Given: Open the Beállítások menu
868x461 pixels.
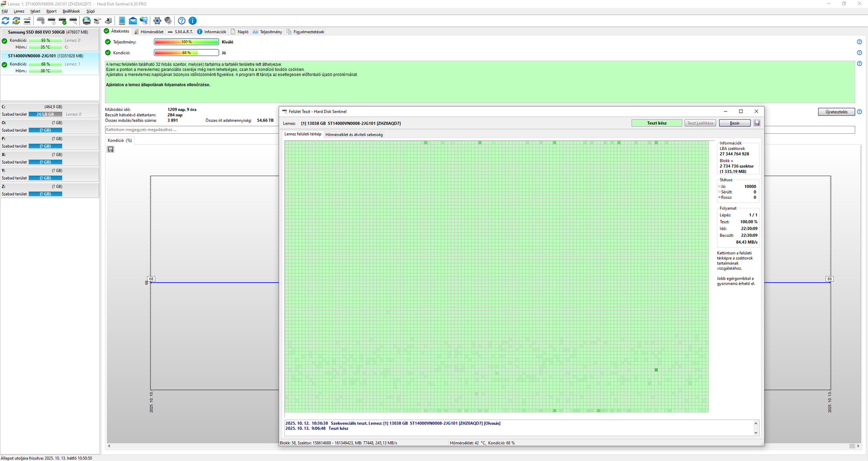Looking at the screenshot, I should pos(71,11).
